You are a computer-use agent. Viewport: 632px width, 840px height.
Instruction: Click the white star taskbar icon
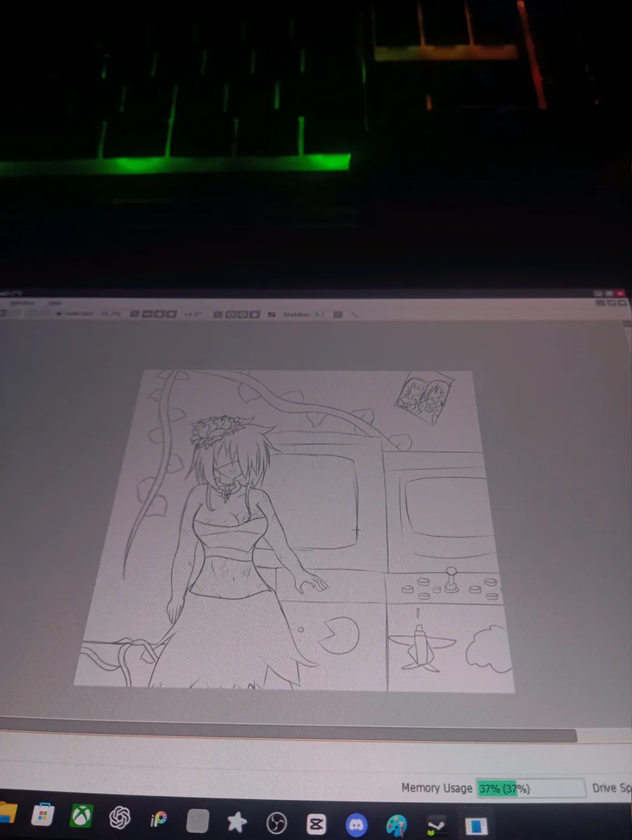coord(237,822)
